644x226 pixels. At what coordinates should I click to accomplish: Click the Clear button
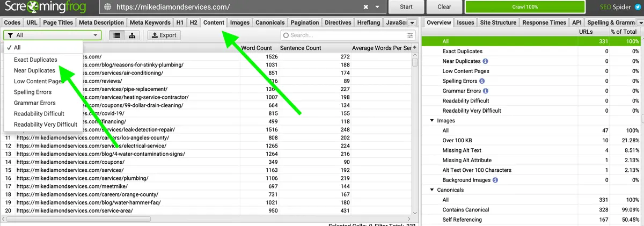point(444,8)
